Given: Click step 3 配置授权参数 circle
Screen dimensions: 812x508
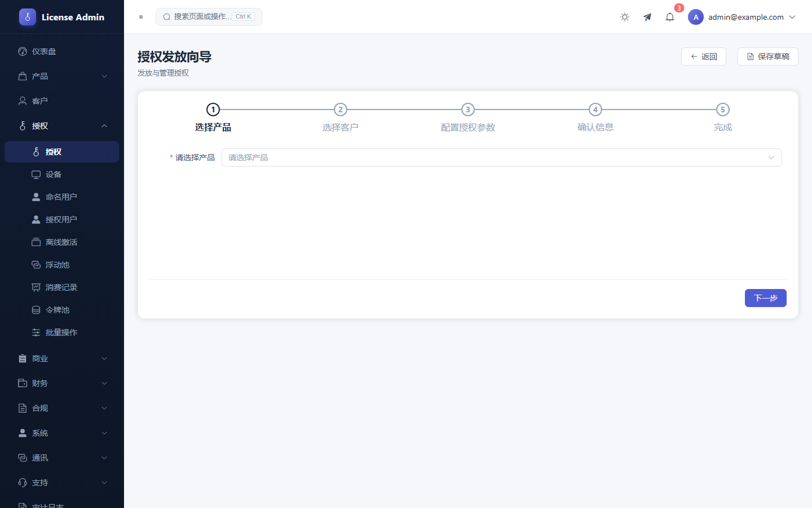Looking at the screenshot, I should click(468, 110).
